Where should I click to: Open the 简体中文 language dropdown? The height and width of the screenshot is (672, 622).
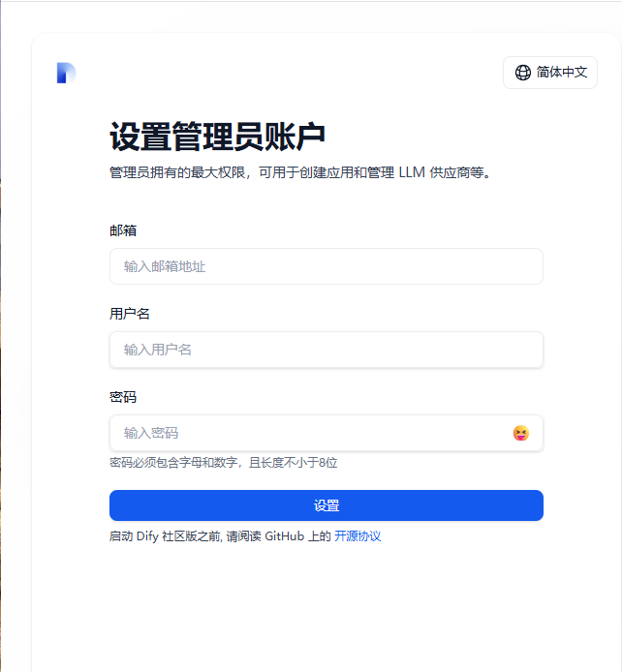(550, 73)
